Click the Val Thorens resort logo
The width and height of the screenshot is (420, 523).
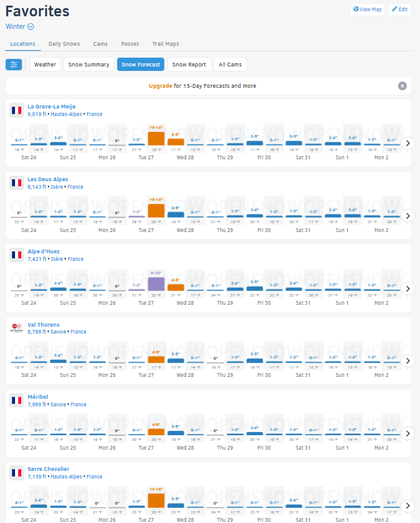click(x=16, y=328)
